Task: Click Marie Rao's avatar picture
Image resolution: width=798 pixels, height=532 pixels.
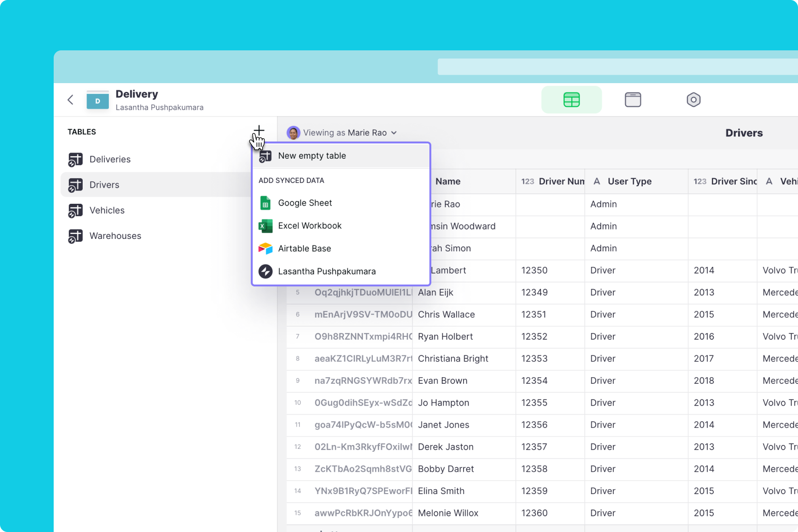Action: click(x=294, y=133)
